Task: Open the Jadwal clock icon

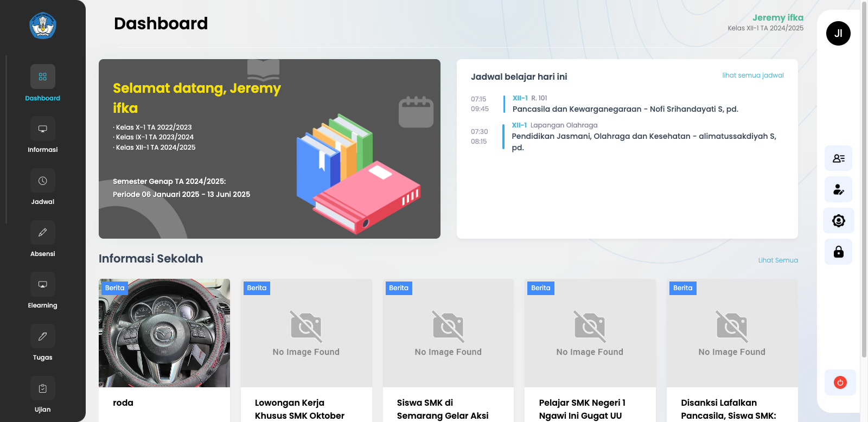Action: click(x=42, y=181)
